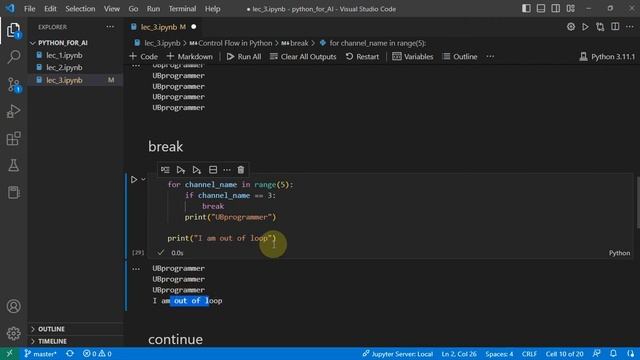Select lec_3.ipynb in Explorer
640x360 pixels.
click(64, 80)
